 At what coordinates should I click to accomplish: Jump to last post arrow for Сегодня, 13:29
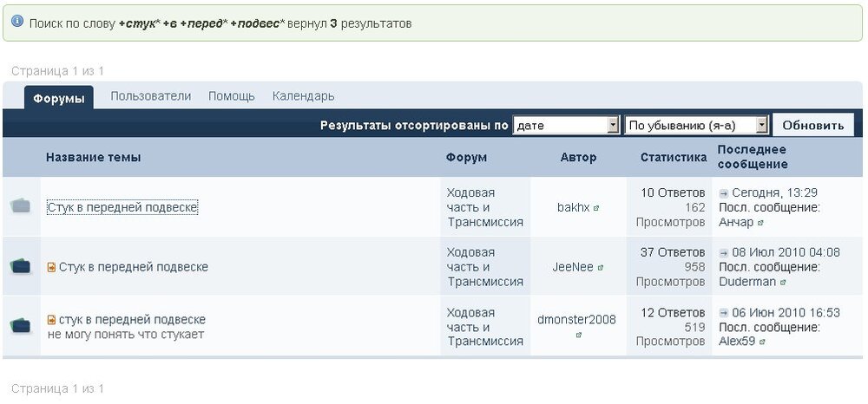[724, 192]
